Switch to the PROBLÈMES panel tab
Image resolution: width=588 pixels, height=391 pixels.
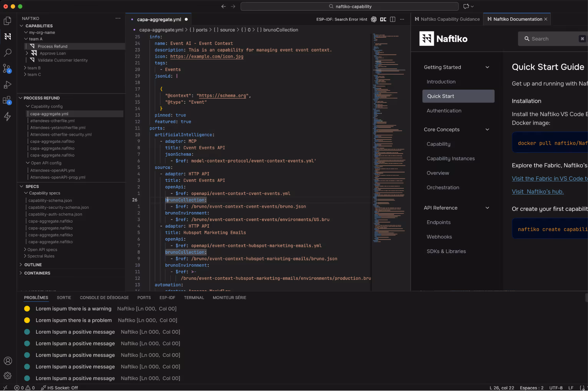click(x=36, y=298)
